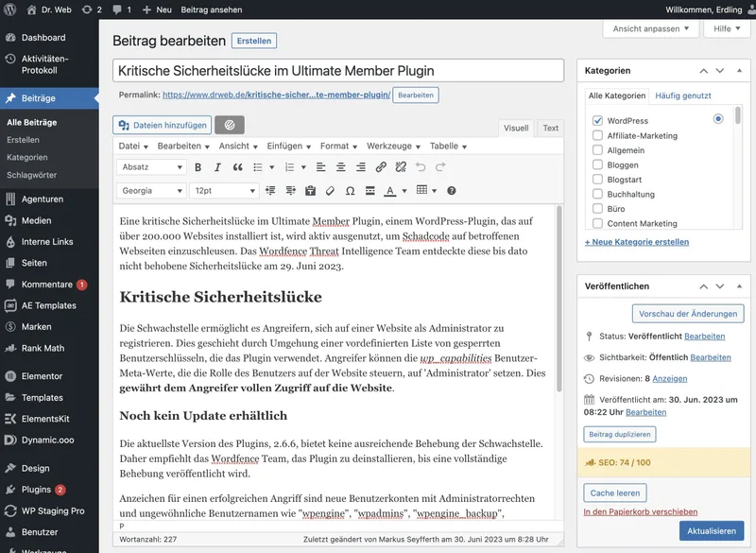The height and width of the screenshot is (553, 756).
Task: Insert horizontal line icon
Action: click(370, 191)
